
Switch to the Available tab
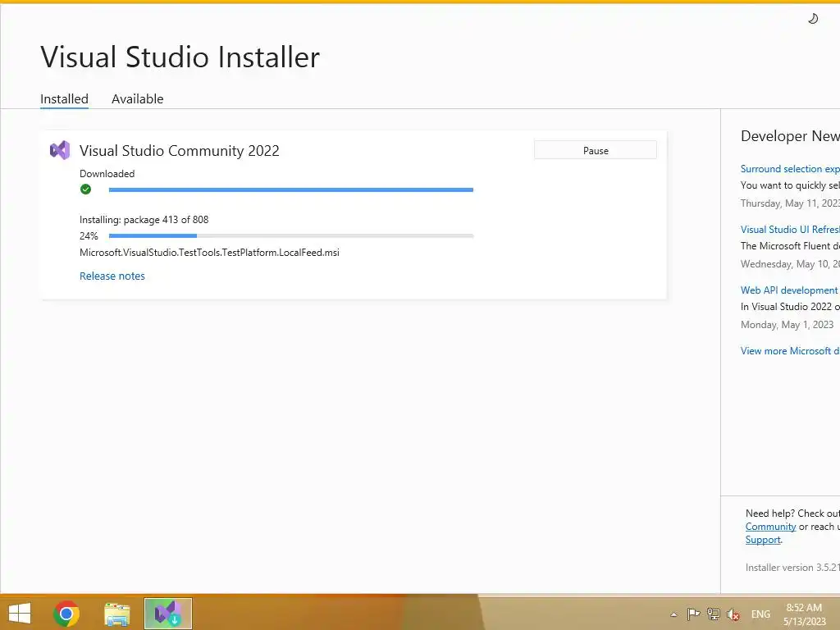(138, 99)
